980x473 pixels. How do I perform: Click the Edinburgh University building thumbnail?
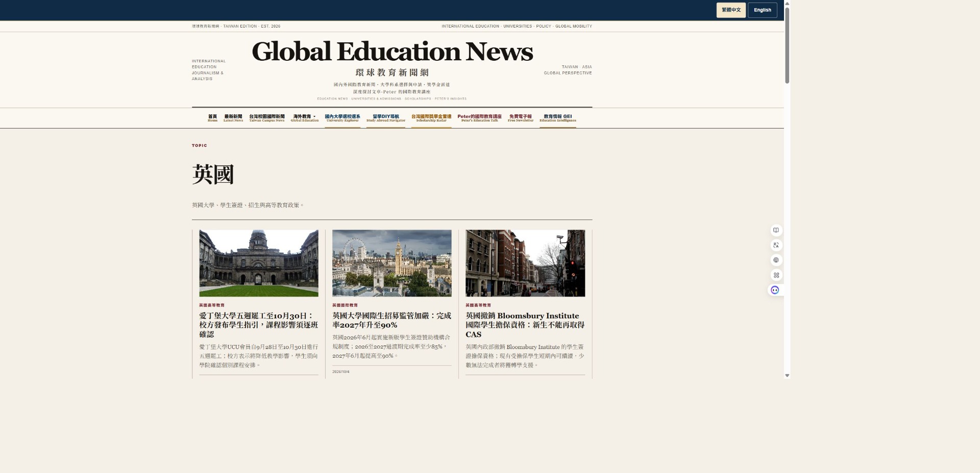click(259, 263)
